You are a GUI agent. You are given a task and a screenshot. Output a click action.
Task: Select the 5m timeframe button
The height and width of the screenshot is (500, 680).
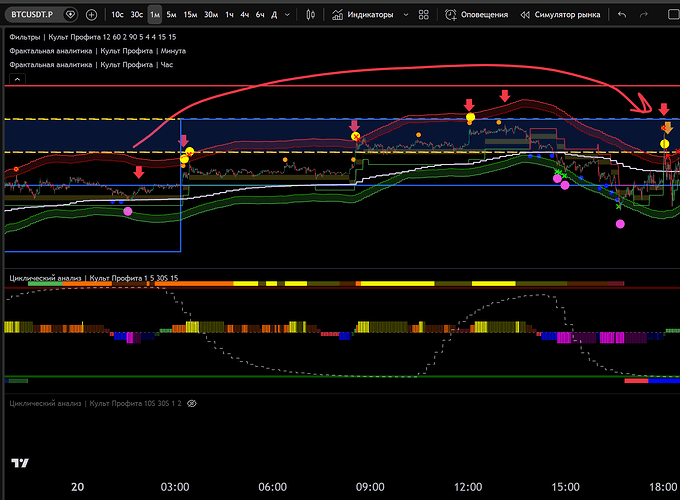(x=172, y=15)
